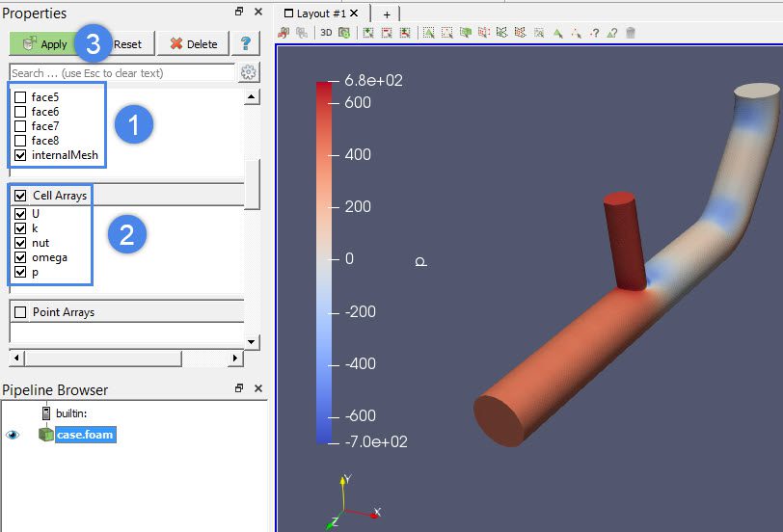Click the Delete button
783x532 pixels.
[193, 44]
